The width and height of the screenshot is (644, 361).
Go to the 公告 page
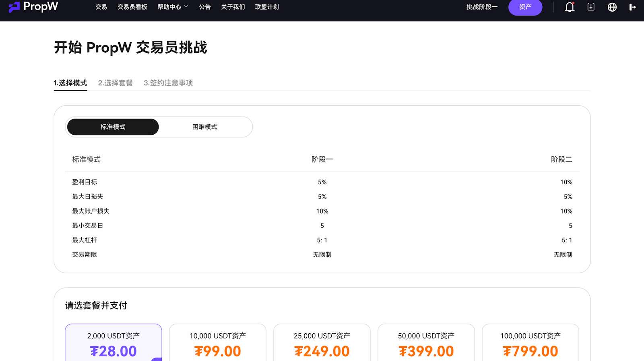205,7
